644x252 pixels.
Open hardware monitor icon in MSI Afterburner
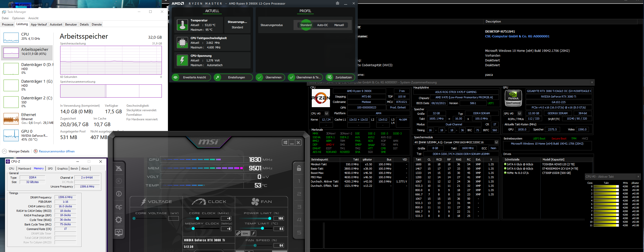coord(119,232)
